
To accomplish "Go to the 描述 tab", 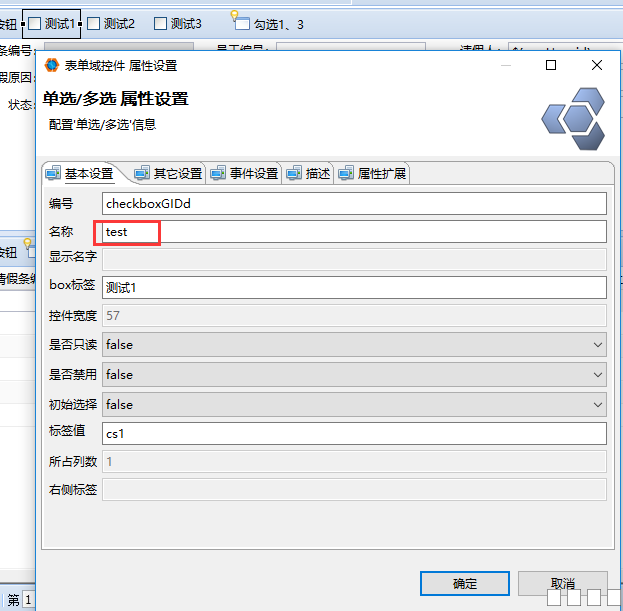I will tap(308, 173).
